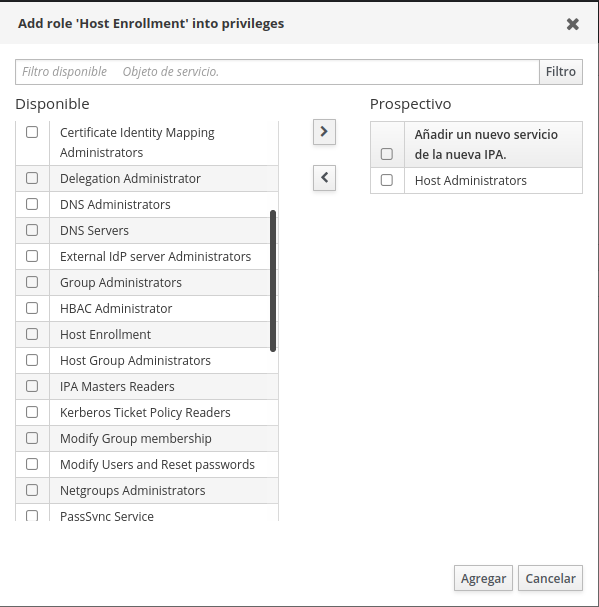The width and height of the screenshot is (599, 607).
Task: Check the Netgroups Administrators checkbox
Action: tap(32, 490)
